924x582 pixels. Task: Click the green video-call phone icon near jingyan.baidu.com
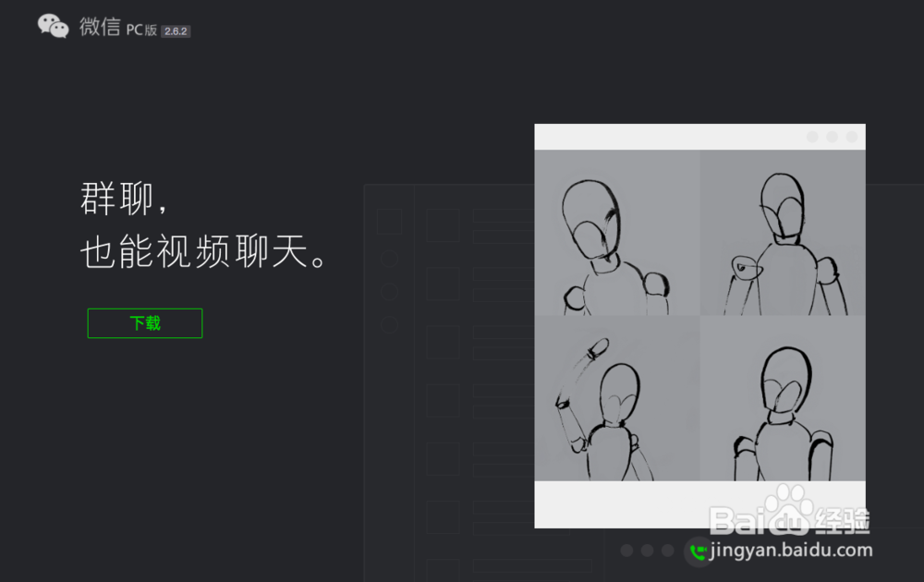pyautogui.click(x=698, y=551)
